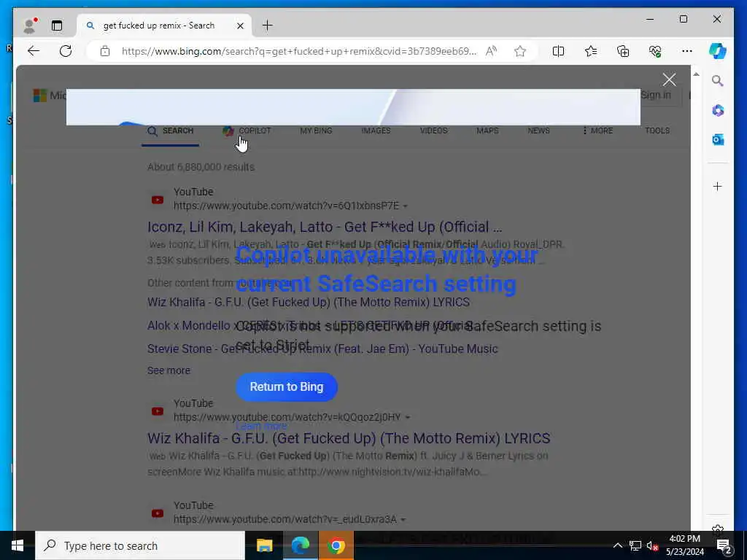Expand first YouTube URL dropdown arrow

406,206
